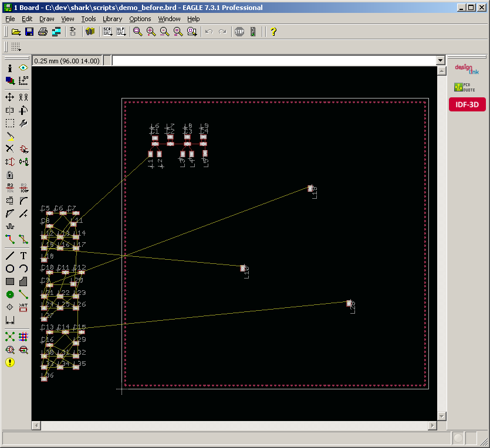Screen dimensions: 490x448
Task: Select the Value tool
Action: (23, 188)
